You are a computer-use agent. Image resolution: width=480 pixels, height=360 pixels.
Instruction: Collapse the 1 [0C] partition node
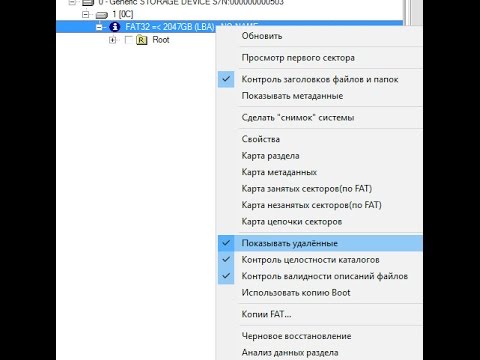coord(86,14)
